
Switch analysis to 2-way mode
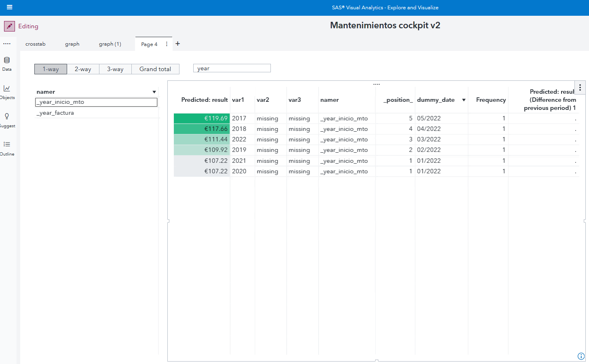[x=83, y=69]
